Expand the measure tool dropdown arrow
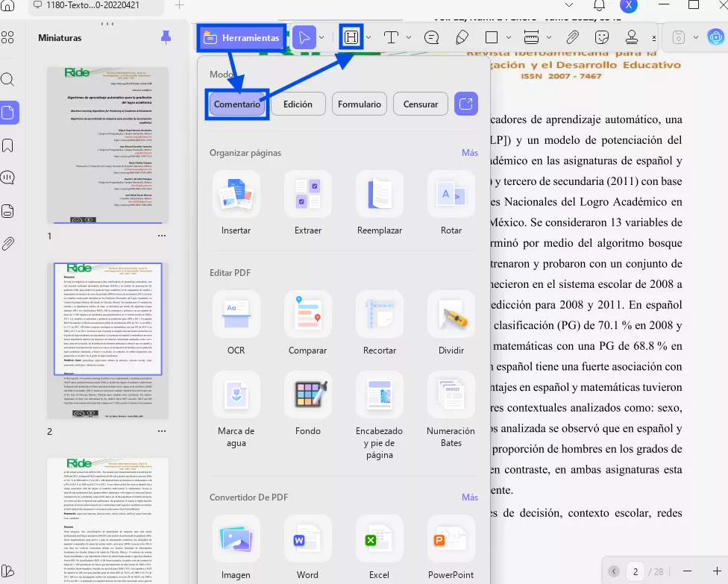 549,37
